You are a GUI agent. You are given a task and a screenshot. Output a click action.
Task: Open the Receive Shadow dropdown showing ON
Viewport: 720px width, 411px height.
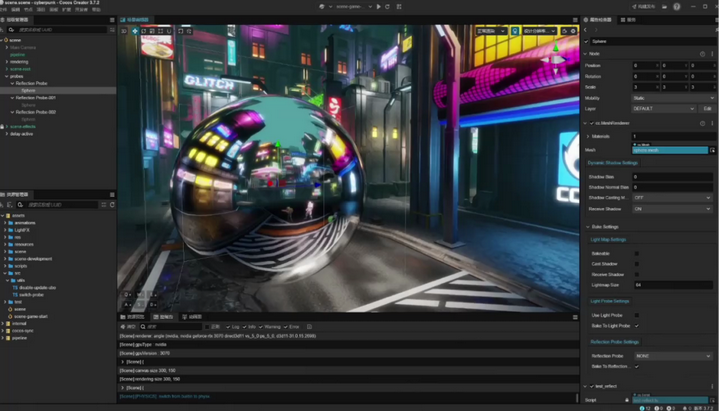672,209
